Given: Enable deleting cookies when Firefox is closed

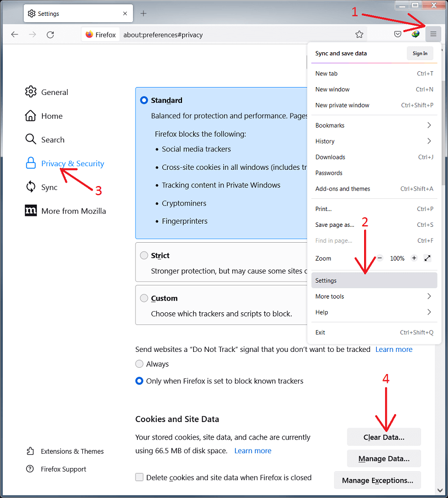Looking at the screenshot, I should (x=139, y=477).
